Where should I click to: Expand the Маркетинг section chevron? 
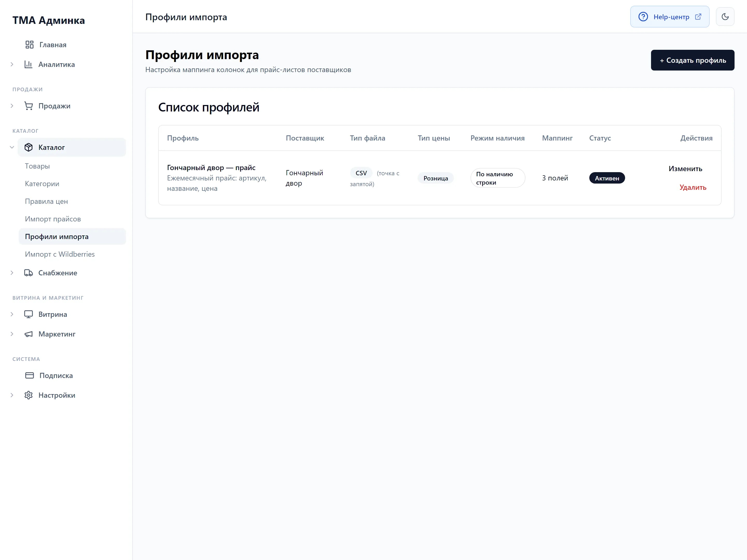[x=12, y=334]
